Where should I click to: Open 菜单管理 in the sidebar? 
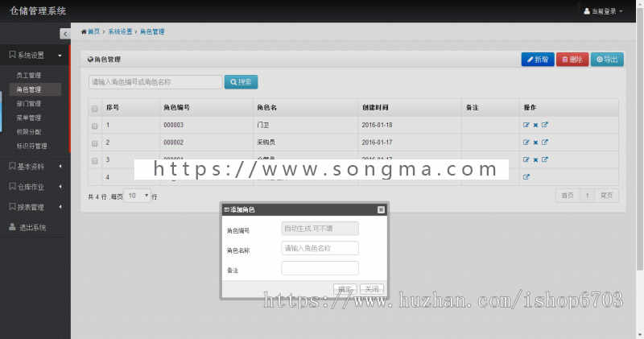[29, 118]
